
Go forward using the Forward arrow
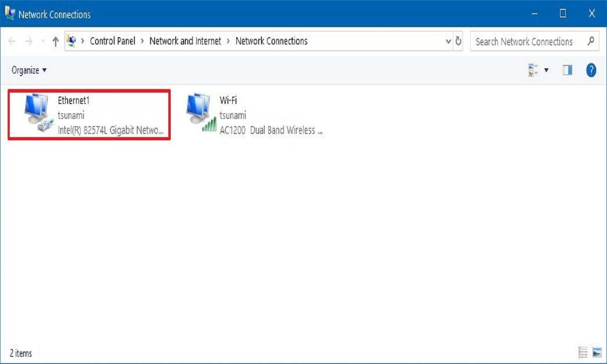coord(28,41)
